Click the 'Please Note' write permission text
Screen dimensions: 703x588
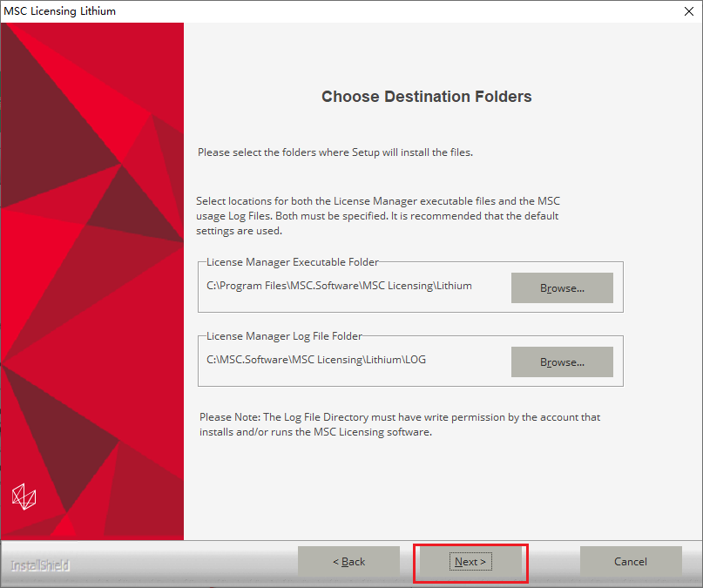tap(400, 424)
